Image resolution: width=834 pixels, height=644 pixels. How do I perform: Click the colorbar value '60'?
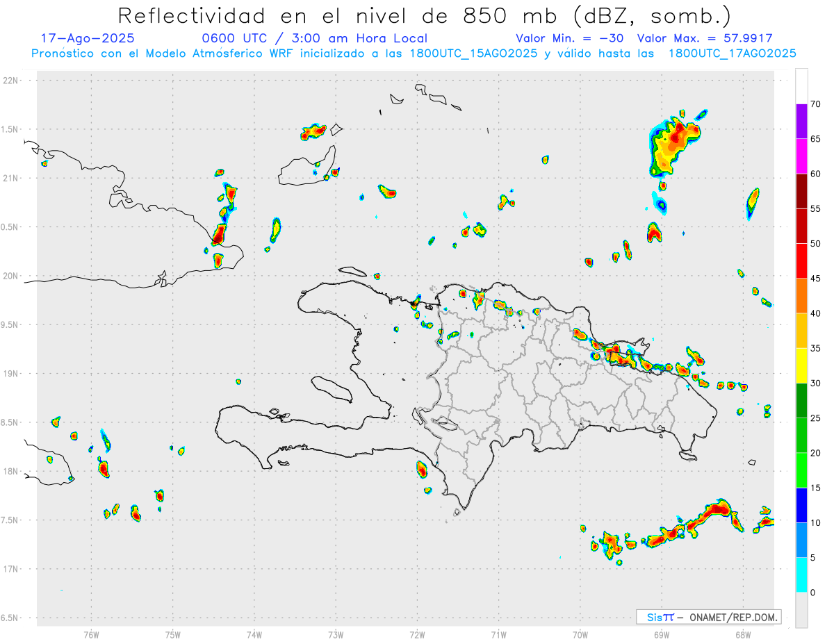pyautogui.click(x=815, y=174)
